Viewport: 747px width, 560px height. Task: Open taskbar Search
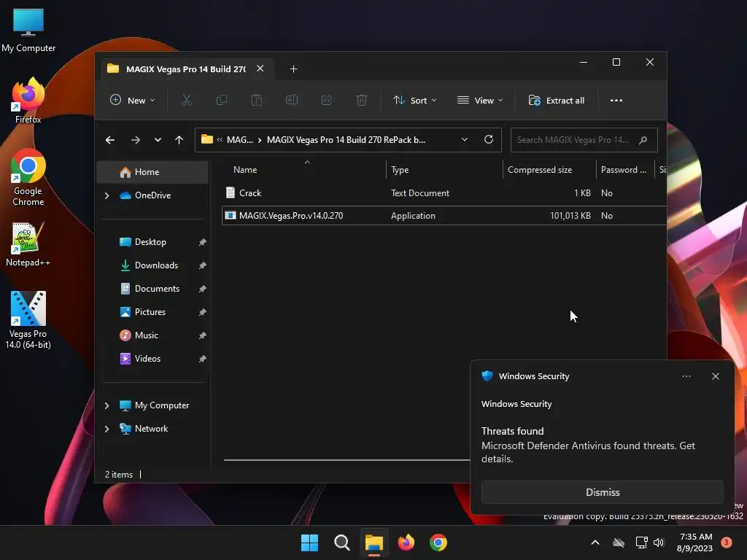[x=341, y=542]
